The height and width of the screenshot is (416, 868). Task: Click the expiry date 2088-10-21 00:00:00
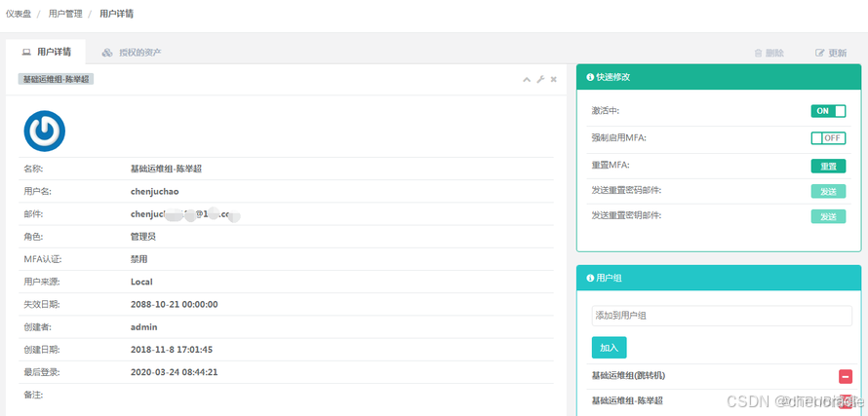[175, 304]
